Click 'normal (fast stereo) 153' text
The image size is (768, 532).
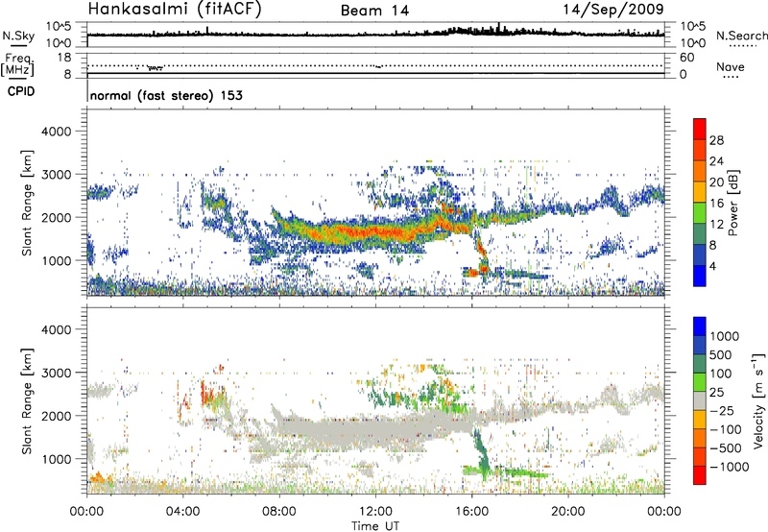pos(166,95)
